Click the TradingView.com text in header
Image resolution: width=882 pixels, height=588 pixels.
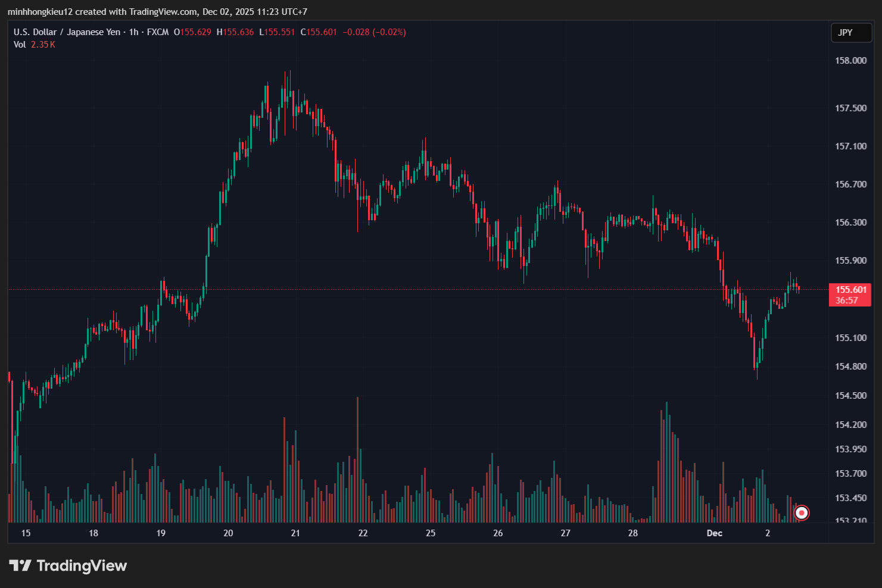pos(163,12)
